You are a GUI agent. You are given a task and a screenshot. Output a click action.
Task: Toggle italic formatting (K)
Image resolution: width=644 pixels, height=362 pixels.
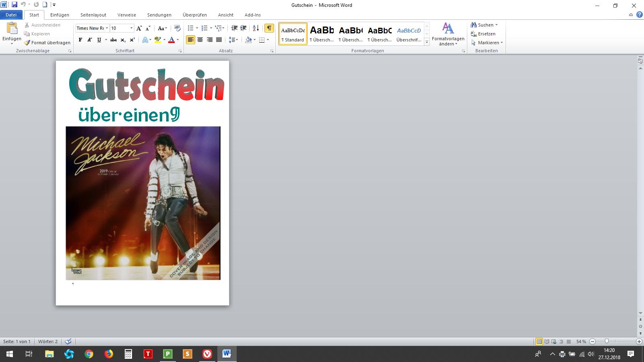[90, 40]
